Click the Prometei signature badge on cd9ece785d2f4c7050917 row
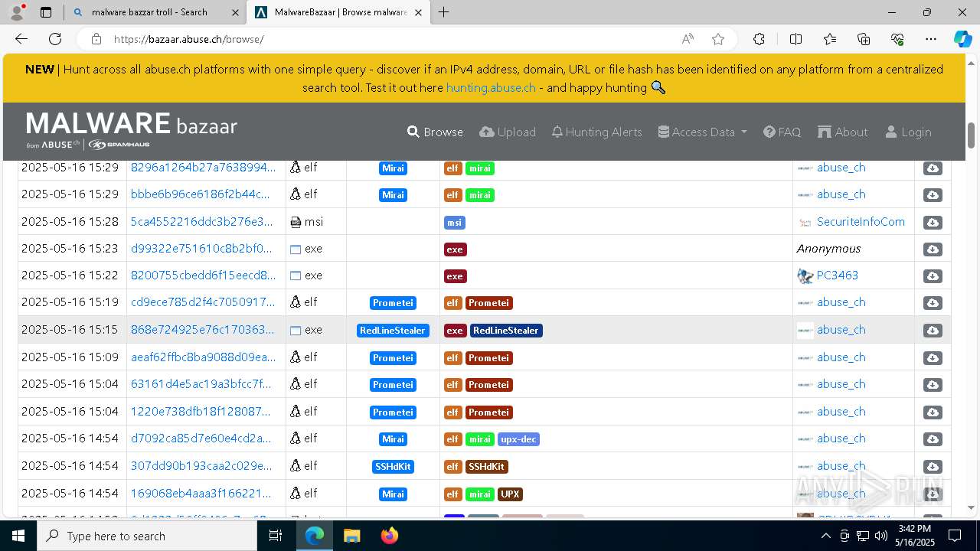Viewport: 980px width, 551px height. coord(393,303)
